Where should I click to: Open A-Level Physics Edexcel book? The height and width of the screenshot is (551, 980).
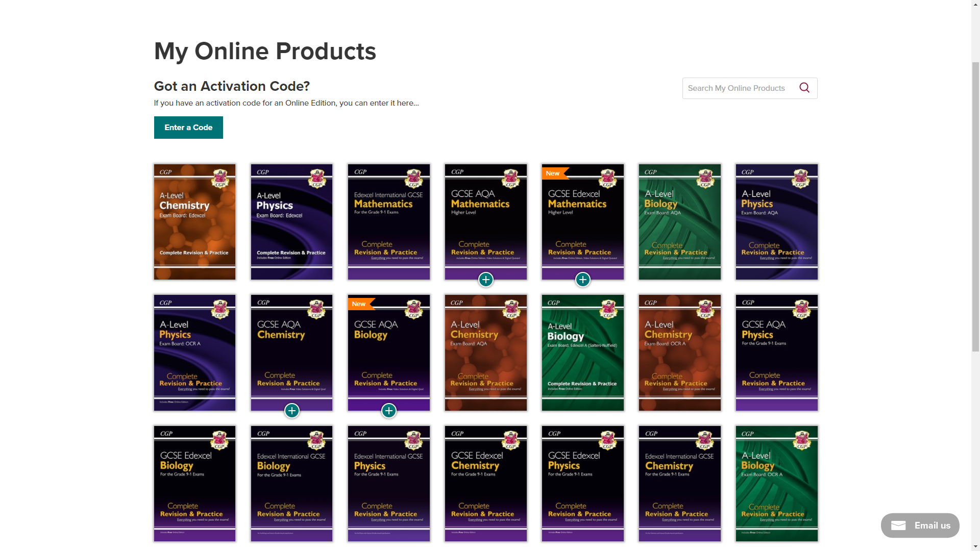pyautogui.click(x=292, y=222)
